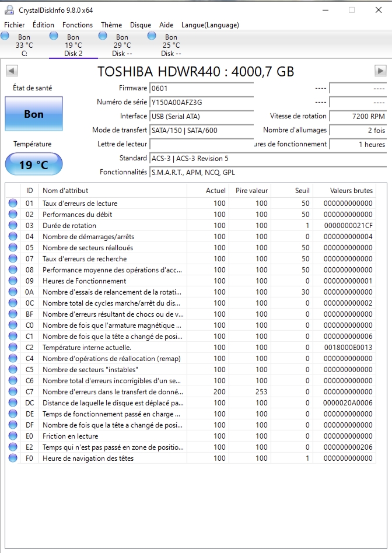Click status orb for attribute 0C row
Viewport: 392px width, 553px height.
click(x=13, y=303)
